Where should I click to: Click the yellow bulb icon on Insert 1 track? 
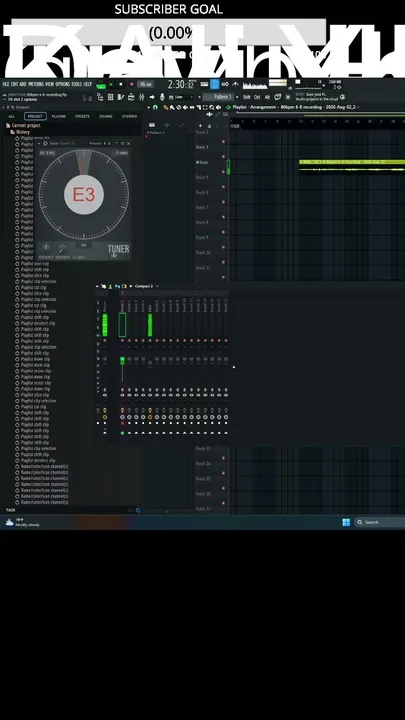click(x=122, y=410)
